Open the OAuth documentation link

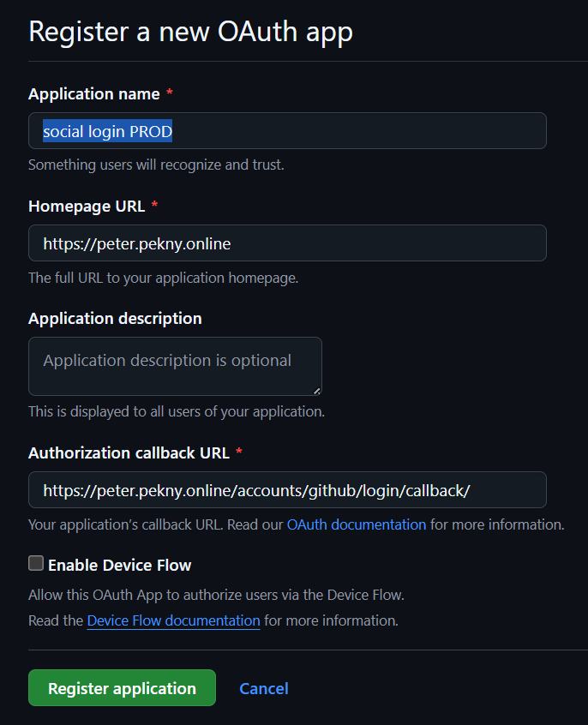pos(356,524)
